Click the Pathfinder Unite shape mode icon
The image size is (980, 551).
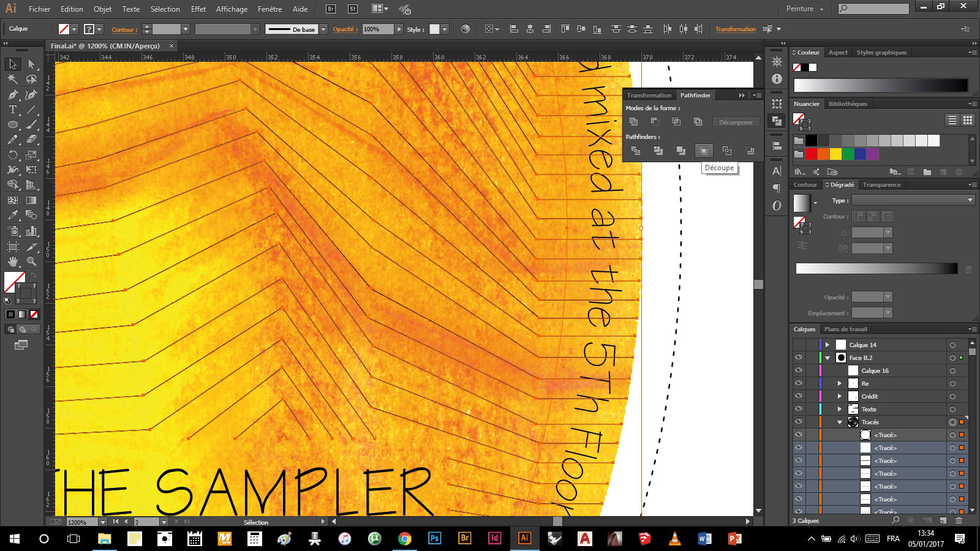[x=634, y=122]
